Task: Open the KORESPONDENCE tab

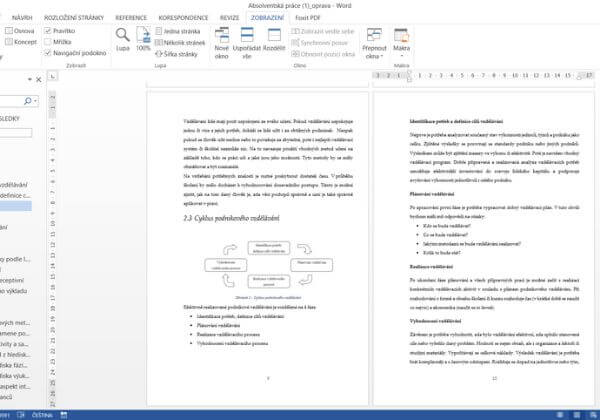Action: coord(183,18)
